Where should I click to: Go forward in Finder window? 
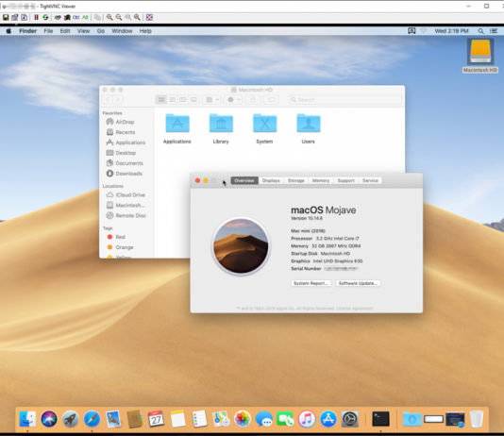(x=118, y=100)
